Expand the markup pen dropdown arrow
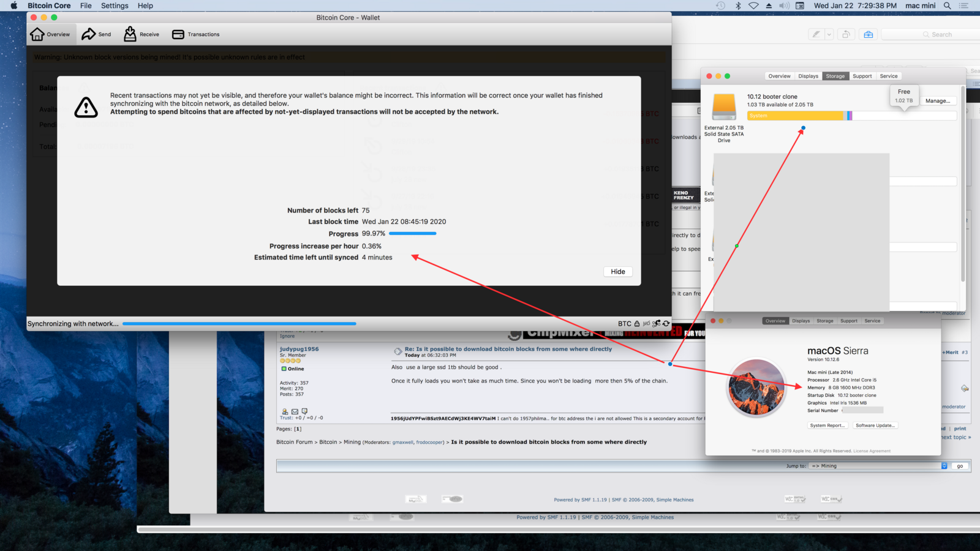This screenshot has width=980, height=551. point(829,34)
